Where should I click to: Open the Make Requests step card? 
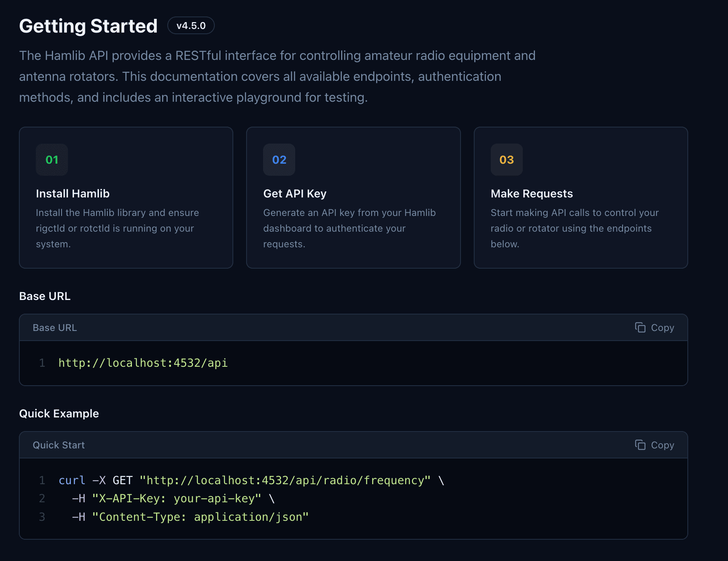581,197
